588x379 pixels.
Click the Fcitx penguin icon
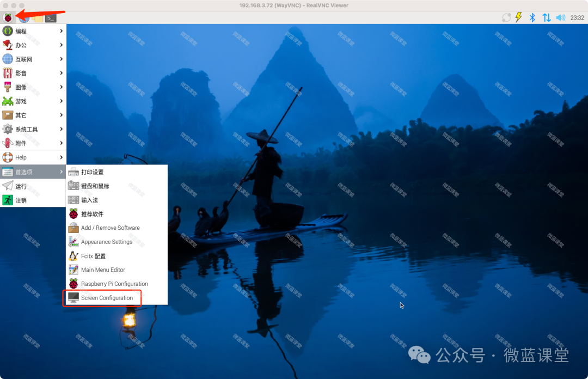click(x=73, y=256)
